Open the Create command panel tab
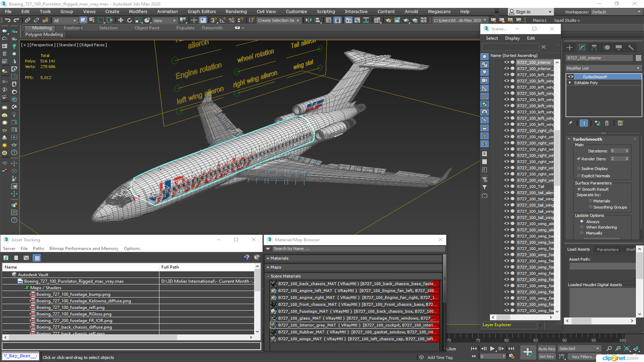The image size is (644, 362). point(570,47)
